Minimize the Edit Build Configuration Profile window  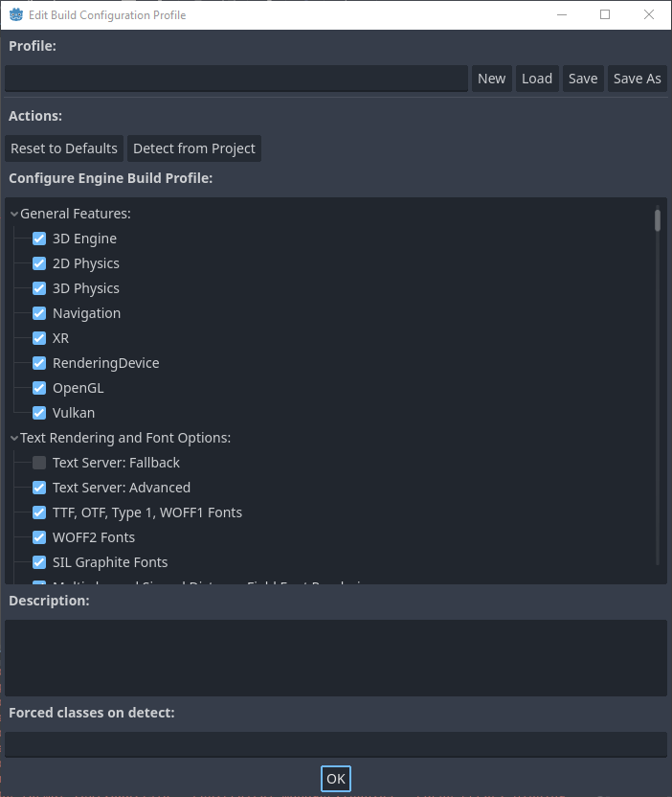coord(562,14)
